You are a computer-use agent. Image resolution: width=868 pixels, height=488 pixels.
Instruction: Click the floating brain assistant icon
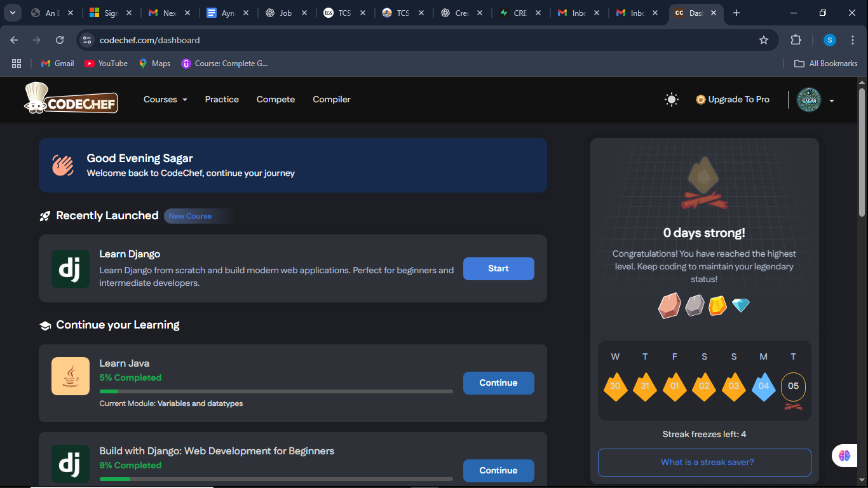[x=844, y=455]
